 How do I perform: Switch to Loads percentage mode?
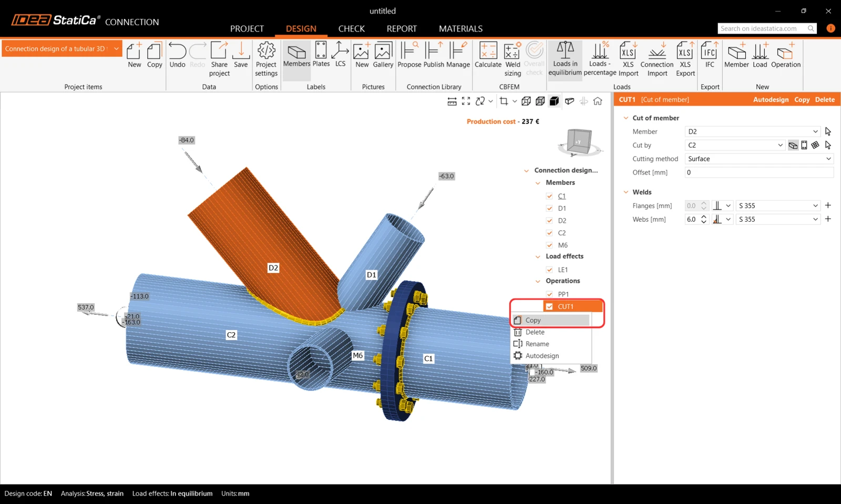pyautogui.click(x=600, y=59)
